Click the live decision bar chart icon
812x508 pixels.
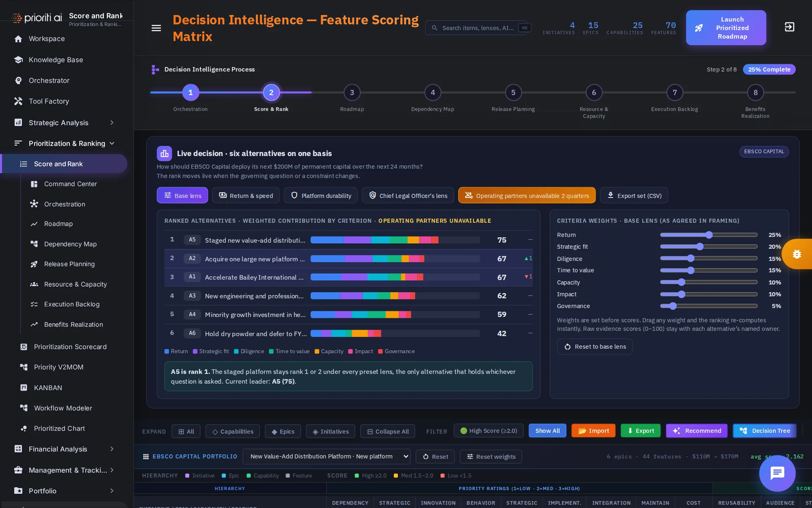coord(164,154)
